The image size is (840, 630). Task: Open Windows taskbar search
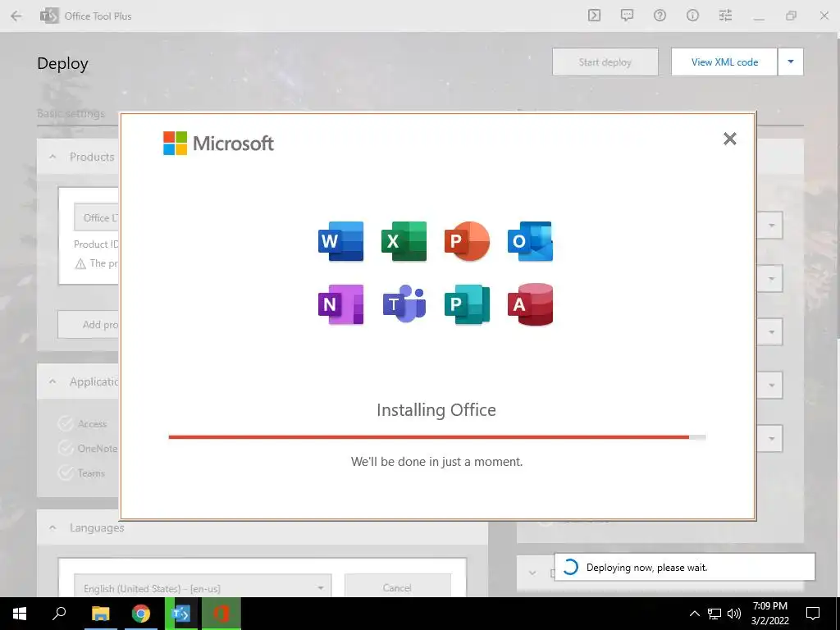[59, 614]
